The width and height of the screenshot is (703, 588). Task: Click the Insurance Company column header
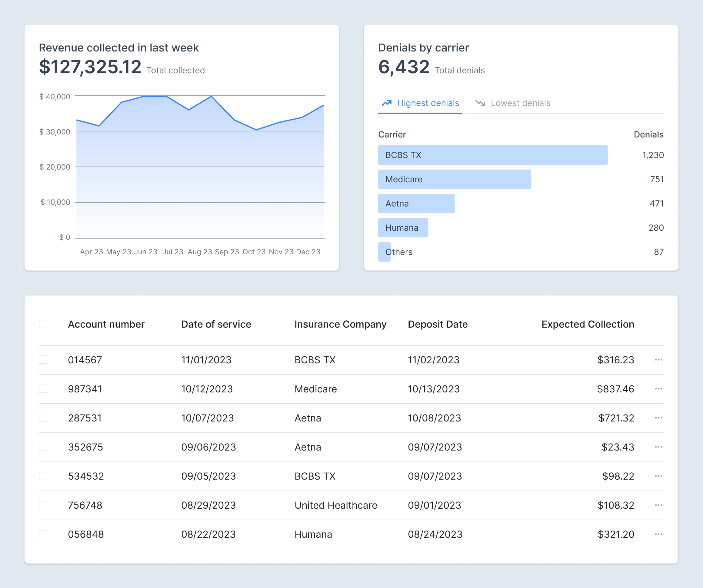(x=341, y=324)
